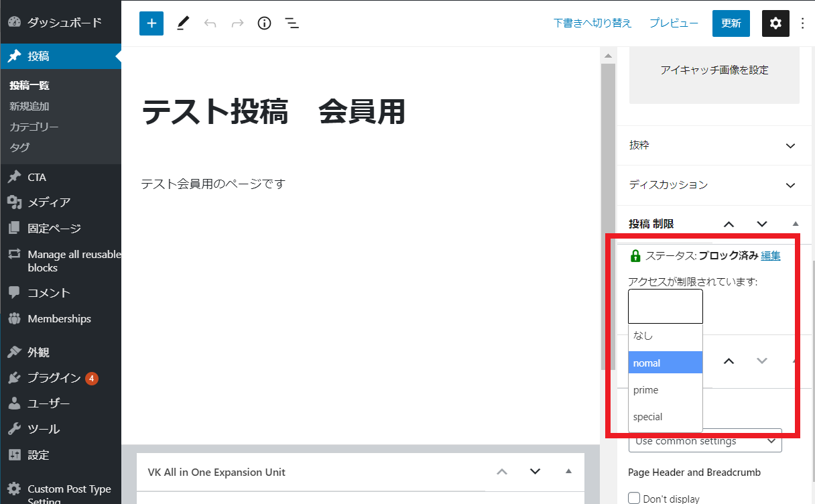The image size is (815, 504).
Task: Choose special from the access dropdown
Action: (x=666, y=417)
